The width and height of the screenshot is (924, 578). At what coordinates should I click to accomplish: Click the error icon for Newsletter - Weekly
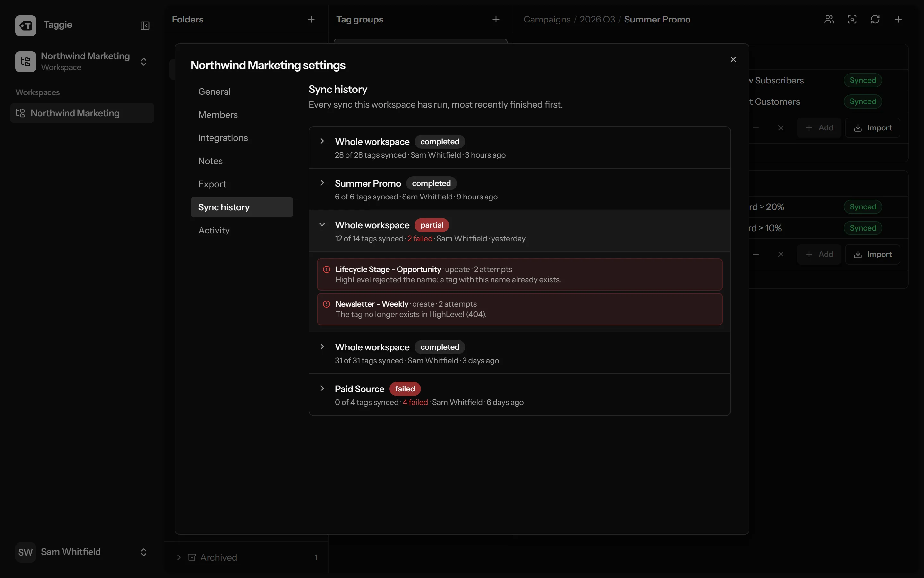tap(327, 304)
